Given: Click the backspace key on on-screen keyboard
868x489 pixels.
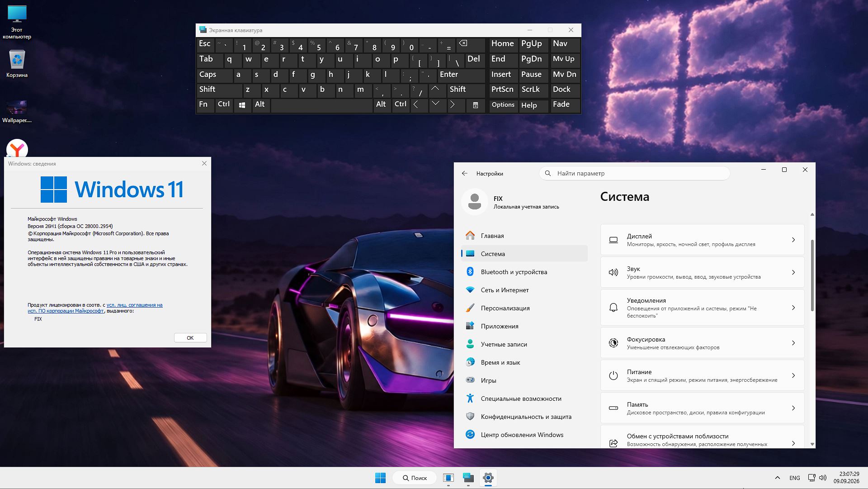Looking at the screenshot, I should click(x=470, y=44).
